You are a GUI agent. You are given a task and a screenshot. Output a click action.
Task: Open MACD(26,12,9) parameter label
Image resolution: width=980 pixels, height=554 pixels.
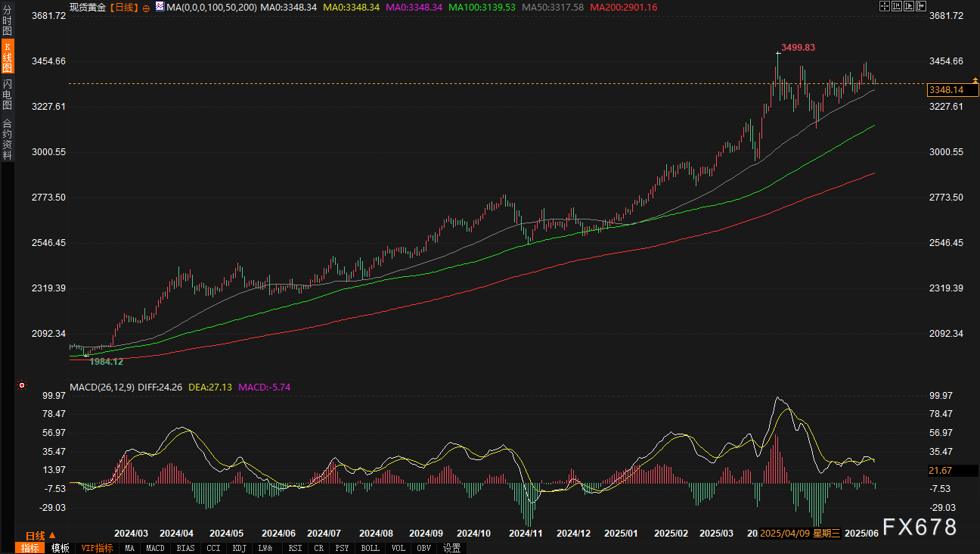click(x=102, y=387)
